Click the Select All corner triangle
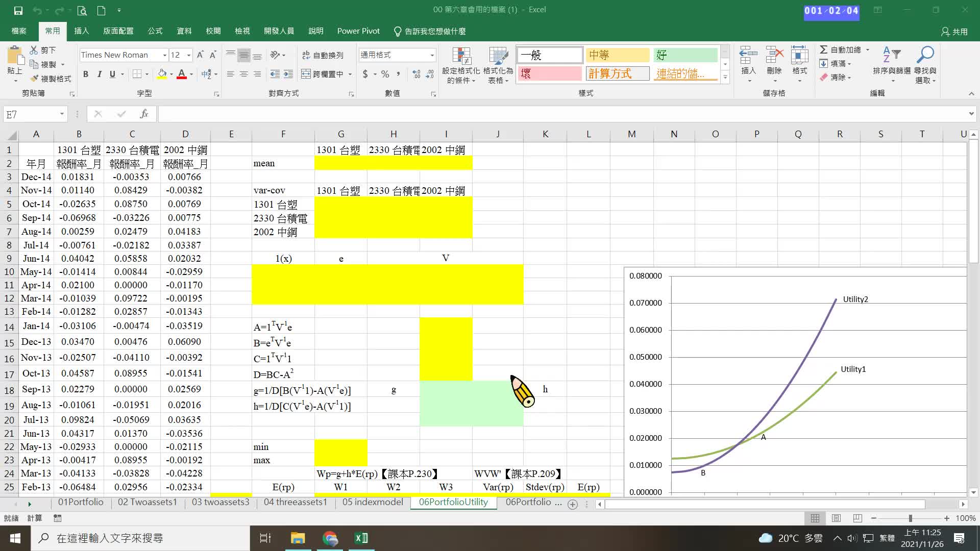Viewport: 980px width, 551px height. [12, 135]
